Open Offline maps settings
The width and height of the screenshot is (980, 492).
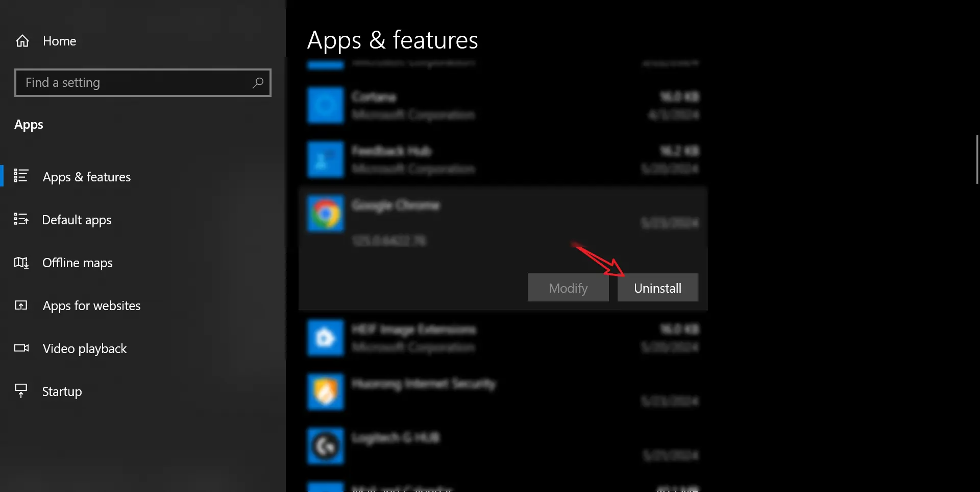point(78,263)
